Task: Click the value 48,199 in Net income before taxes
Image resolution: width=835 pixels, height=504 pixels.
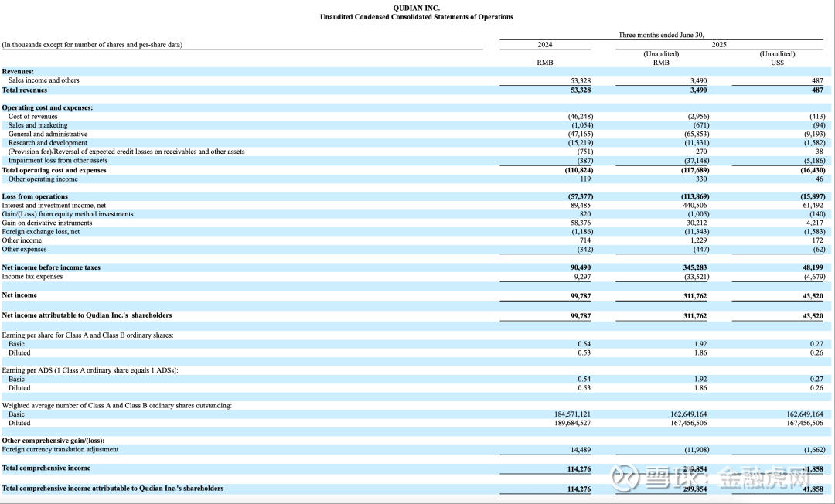Action: (813, 267)
